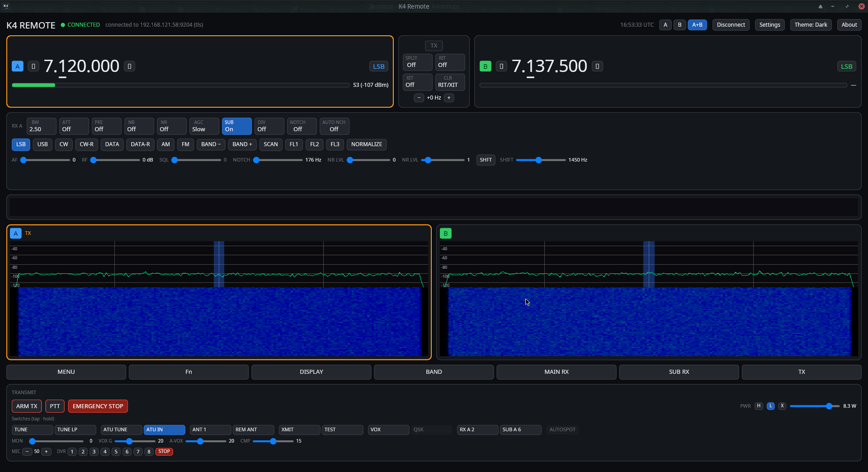Open RX A 2 antenna selector

[478, 430]
